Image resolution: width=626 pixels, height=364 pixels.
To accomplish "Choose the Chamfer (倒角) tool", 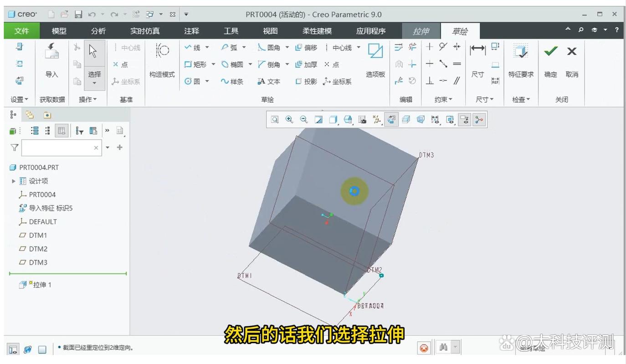I will click(269, 65).
